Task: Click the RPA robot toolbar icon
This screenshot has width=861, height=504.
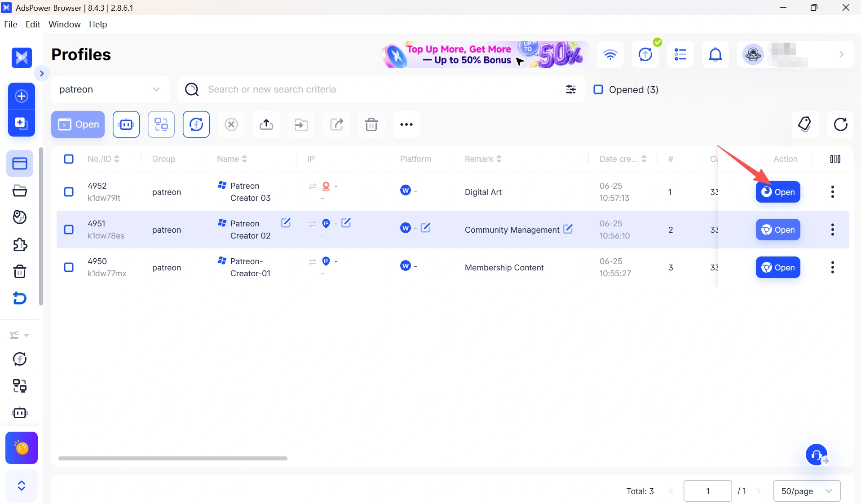Action: pyautogui.click(x=126, y=124)
